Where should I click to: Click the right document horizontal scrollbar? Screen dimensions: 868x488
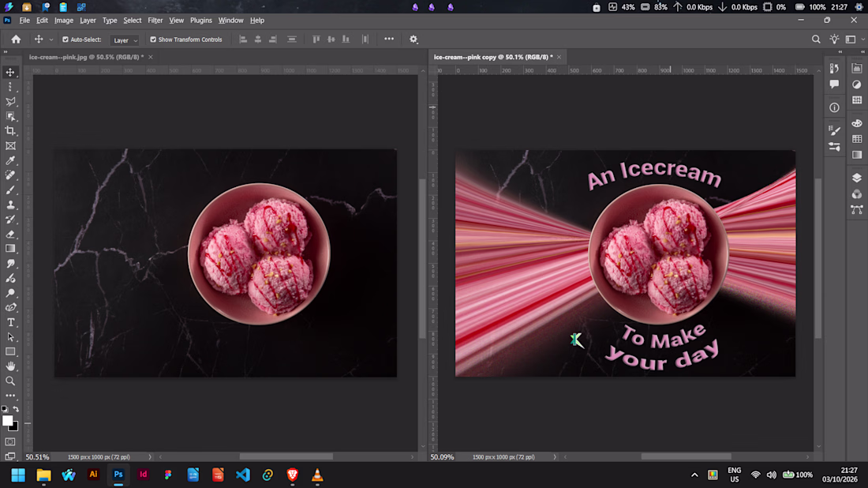tap(687, 457)
